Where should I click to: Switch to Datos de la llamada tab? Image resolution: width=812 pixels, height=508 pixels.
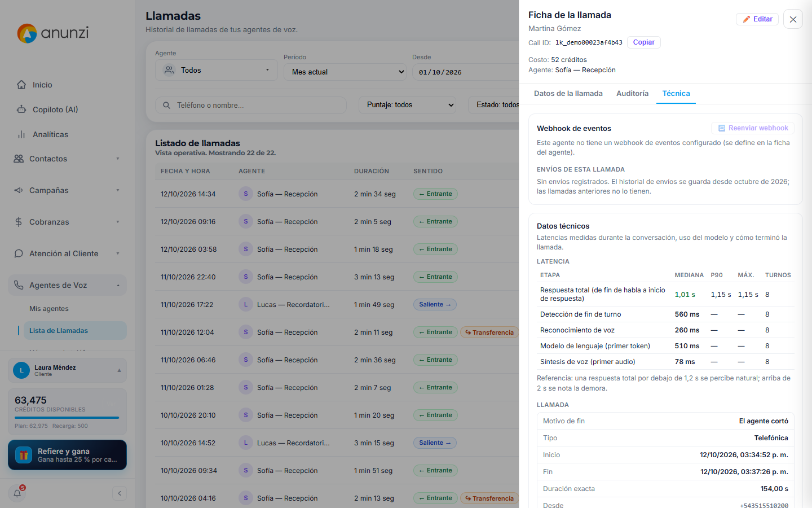(x=568, y=94)
